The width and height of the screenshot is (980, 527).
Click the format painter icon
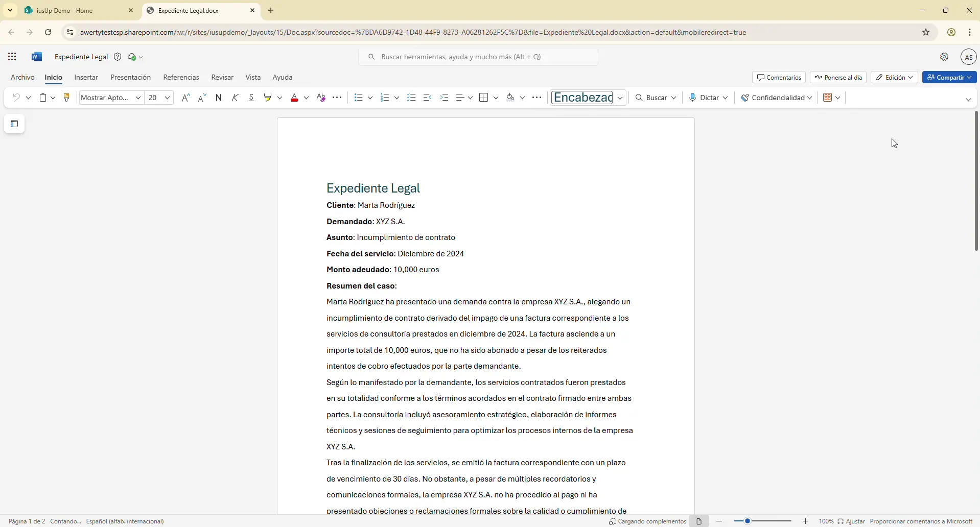tap(66, 98)
